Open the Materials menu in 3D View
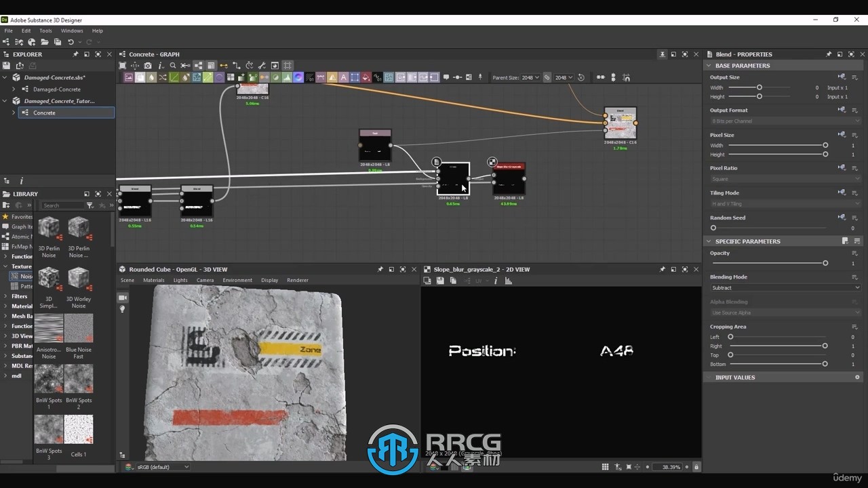 pos(154,280)
